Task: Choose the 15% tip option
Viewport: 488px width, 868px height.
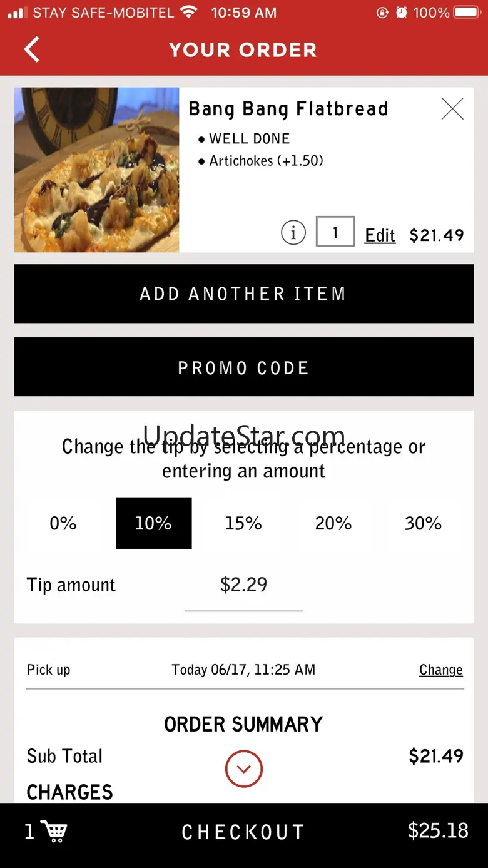Action: click(x=243, y=523)
